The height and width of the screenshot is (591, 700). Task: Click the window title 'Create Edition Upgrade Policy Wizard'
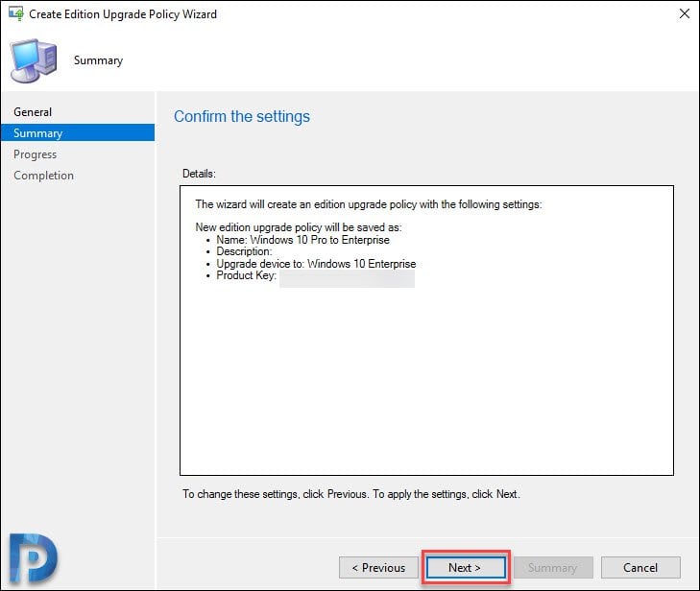(x=123, y=14)
